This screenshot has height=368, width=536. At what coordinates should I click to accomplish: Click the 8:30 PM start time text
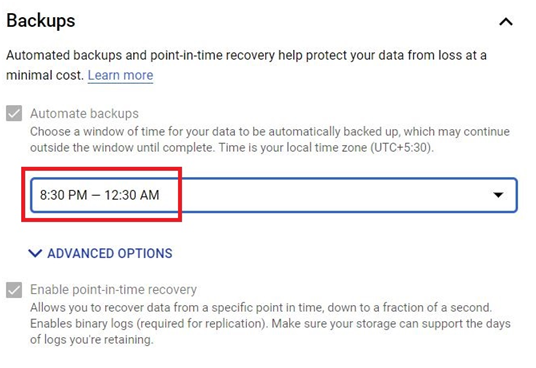[64, 195]
